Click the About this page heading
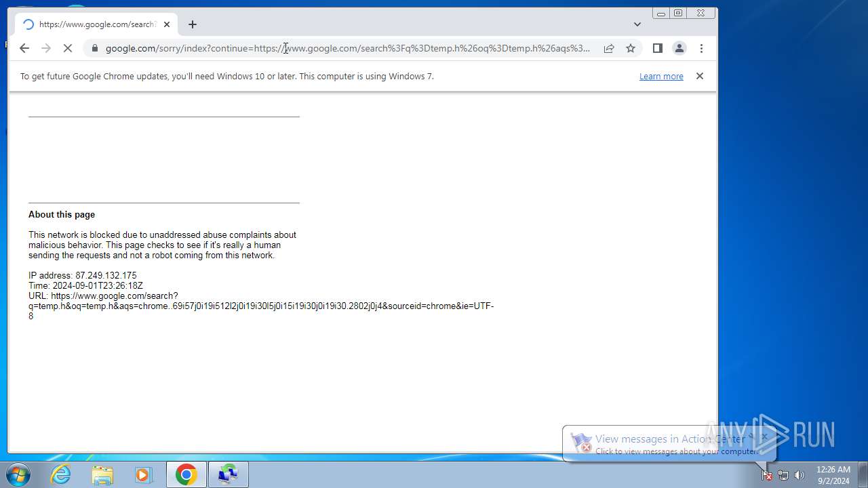 click(x=62, y=215)
